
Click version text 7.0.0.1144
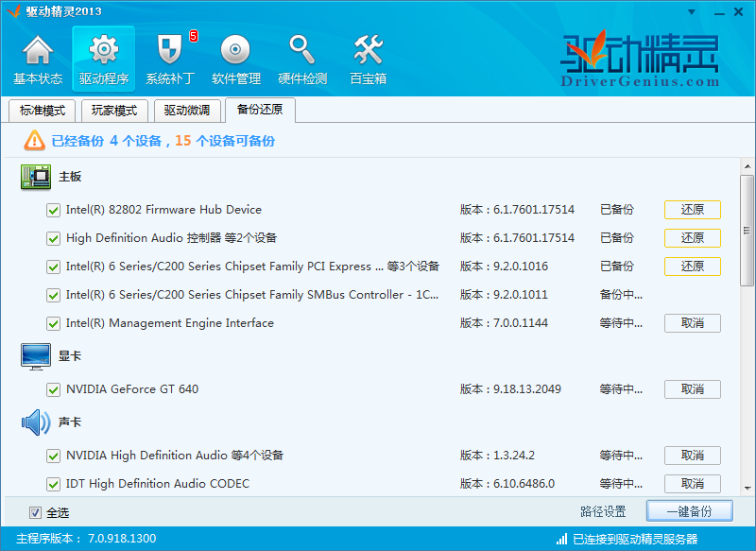(x=521, y=323)
